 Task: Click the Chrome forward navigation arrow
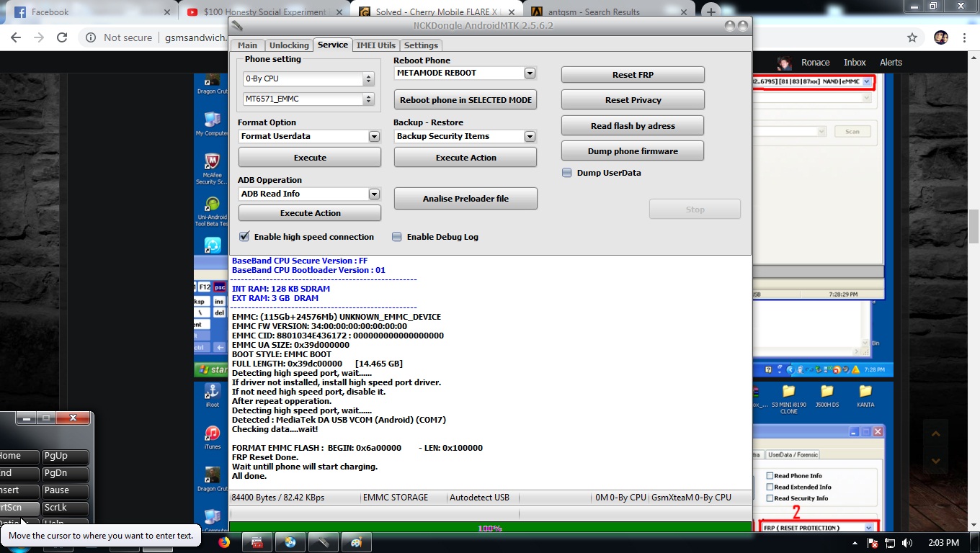39,37
